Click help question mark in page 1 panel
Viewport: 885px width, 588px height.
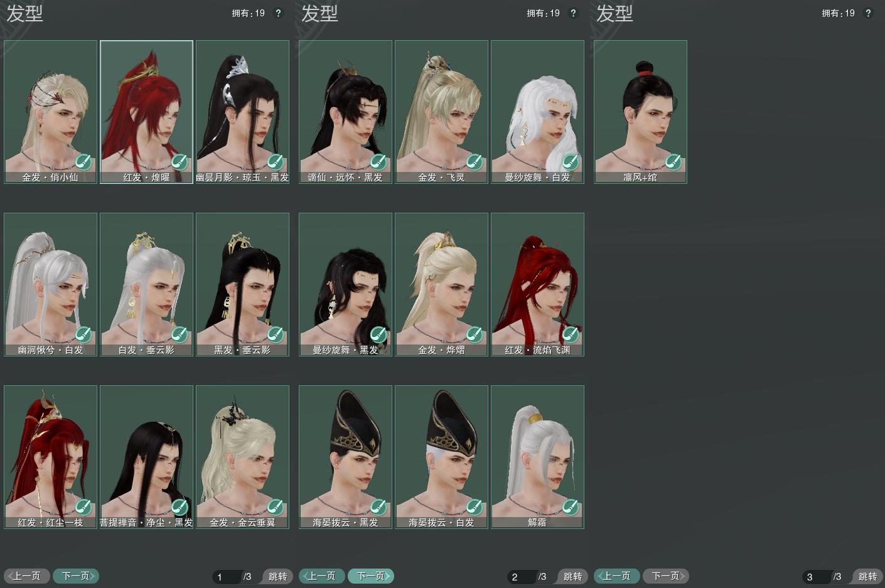(x=278, y=13)
